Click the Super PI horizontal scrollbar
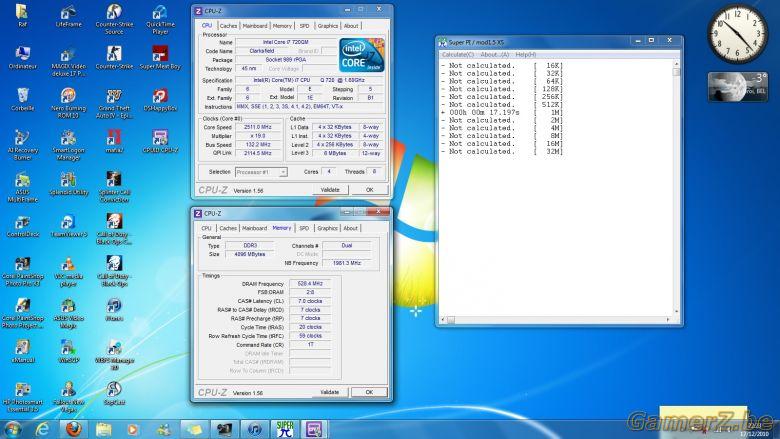780x439 pixels. point(557,320)
